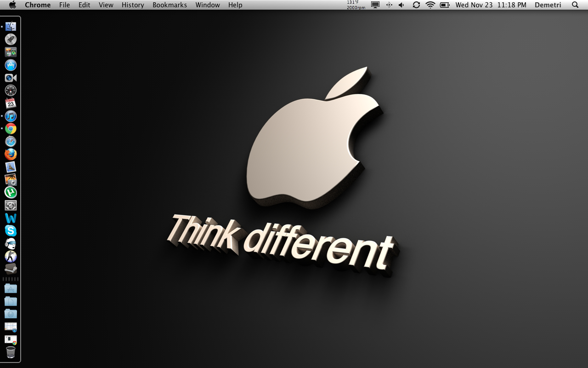Screen dimensions: 588x368
Task: Click the sync arrows menu bar icon
Action: 416,5
